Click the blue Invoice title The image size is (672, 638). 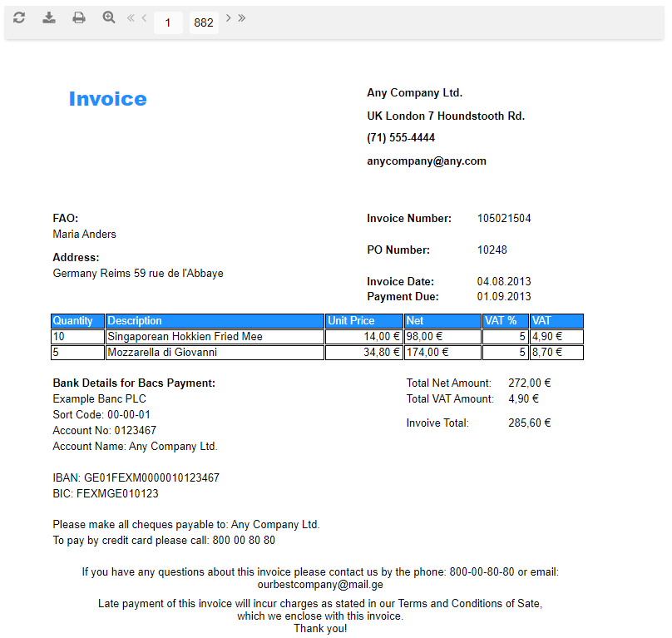click(107, 99)
